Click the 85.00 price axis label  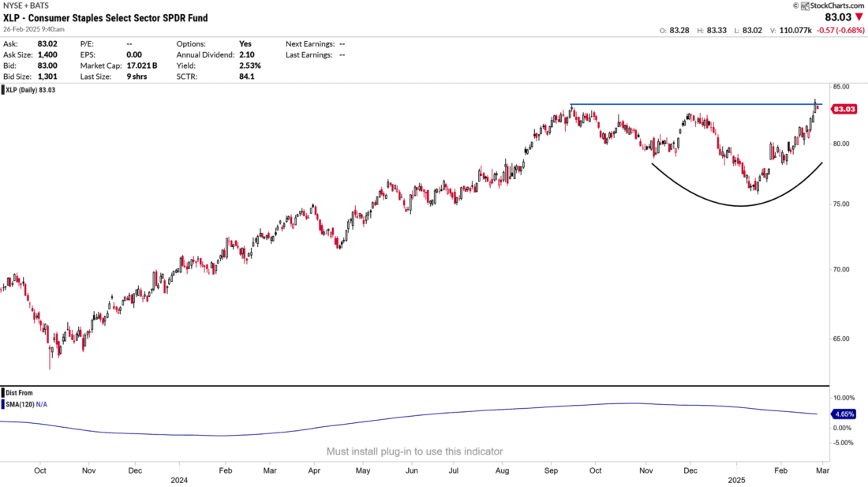[x=842, y=87]
